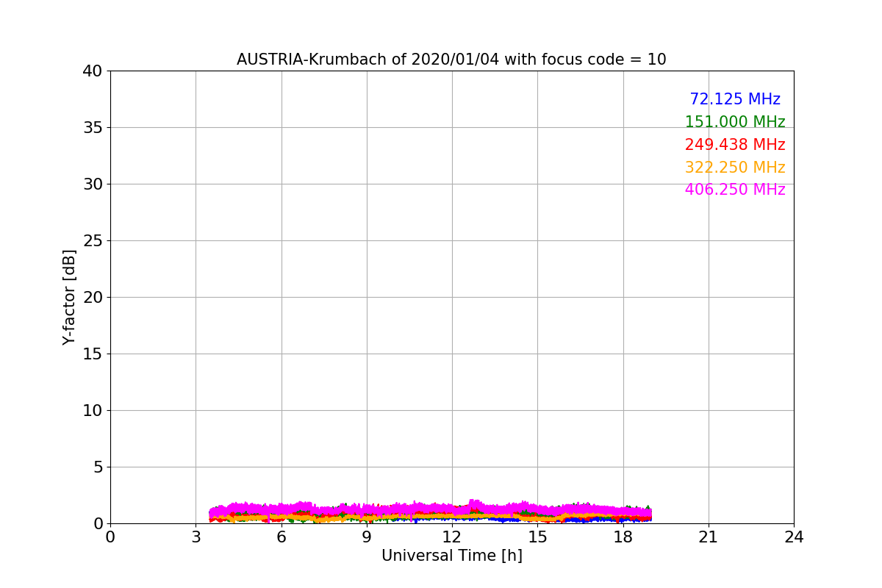Viewport: 882px width, 588px height.
Task: Select the 406.250 MHz legend label
Action: pos(735,190)
